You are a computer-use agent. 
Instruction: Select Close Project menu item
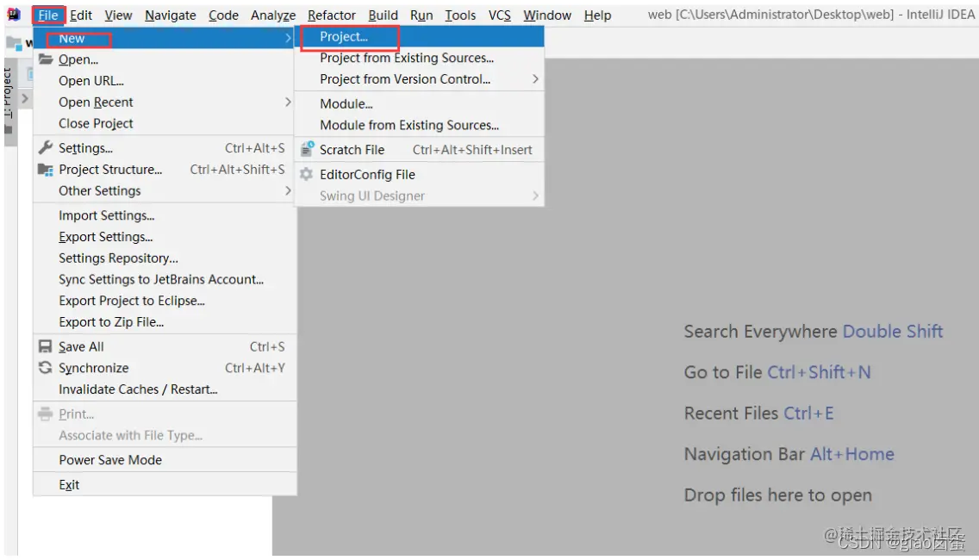tap(164, 123)
